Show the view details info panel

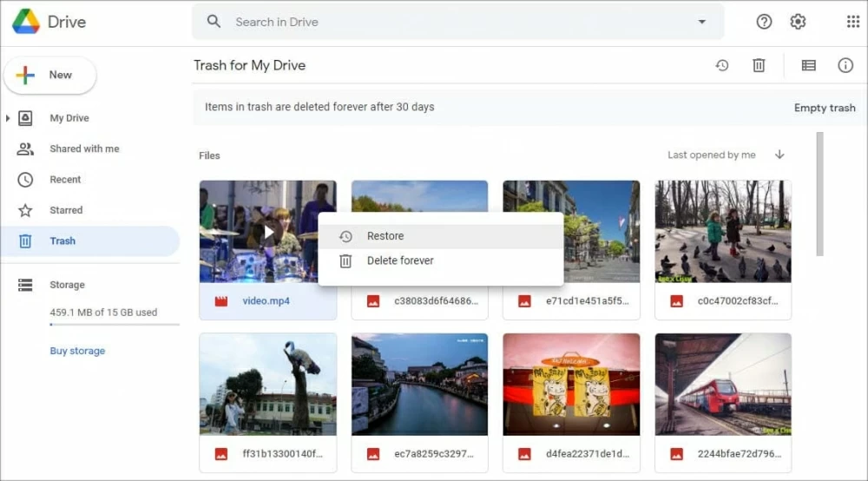pyautogui.click(x=845, y=65)
